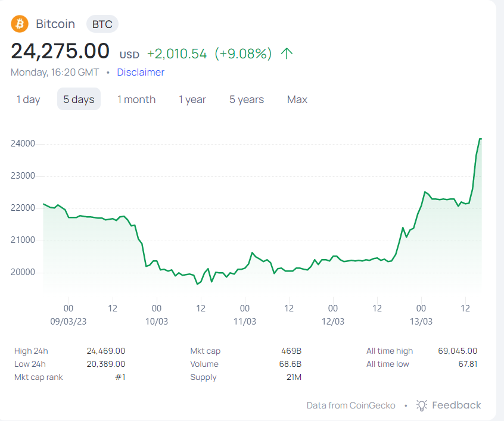Click the USD currency label
504x421 pixels.
[129, 55]
